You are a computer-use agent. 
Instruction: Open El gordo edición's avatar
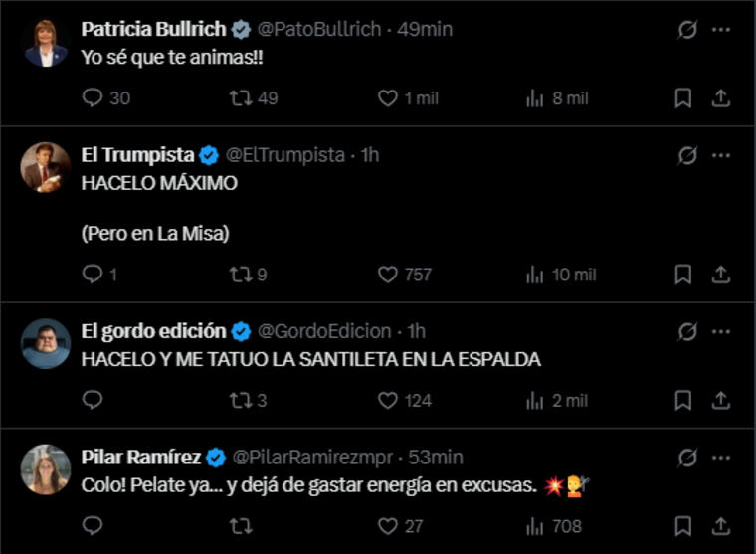[46, 344]
